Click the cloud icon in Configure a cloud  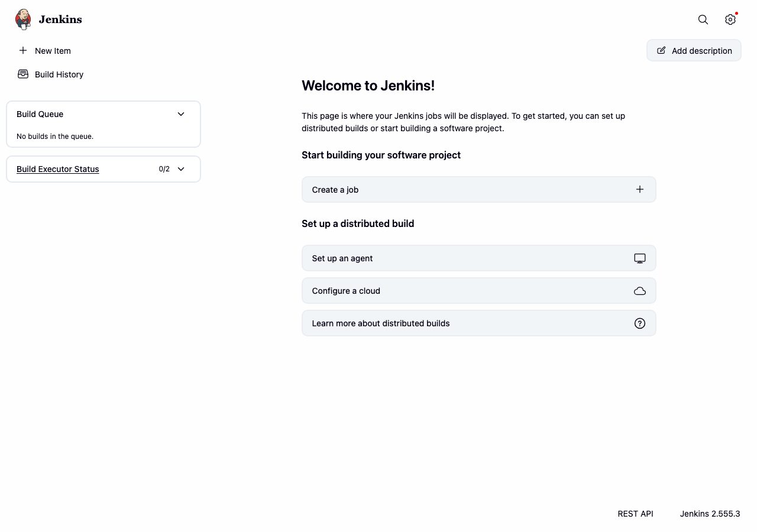(x=640, y=291)
